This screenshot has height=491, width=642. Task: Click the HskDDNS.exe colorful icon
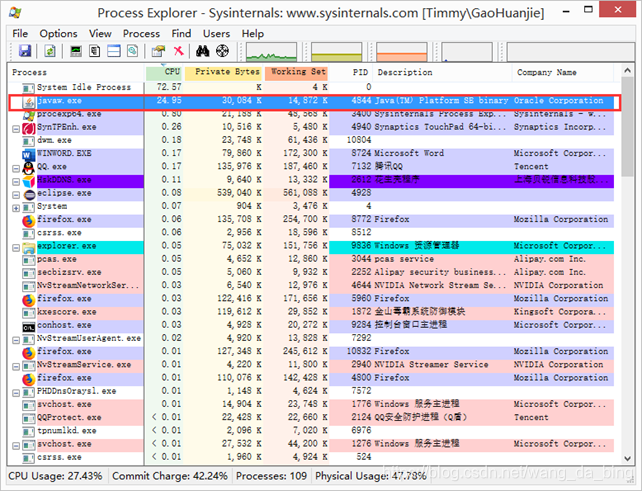coord(29,181)
